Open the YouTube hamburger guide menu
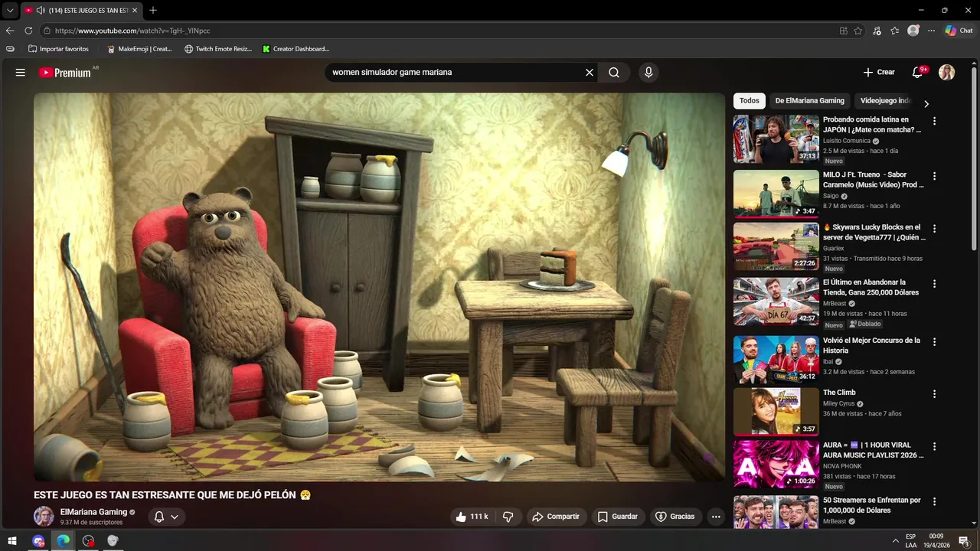 click(21, 73)
